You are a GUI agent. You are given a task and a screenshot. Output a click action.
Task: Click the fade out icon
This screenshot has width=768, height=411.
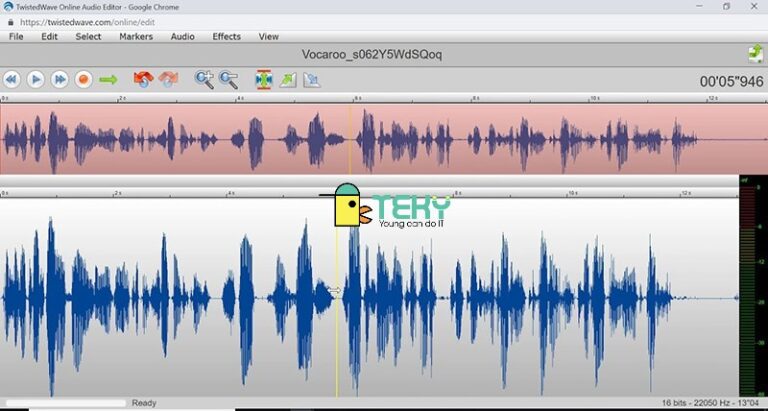tap(312, 79)
